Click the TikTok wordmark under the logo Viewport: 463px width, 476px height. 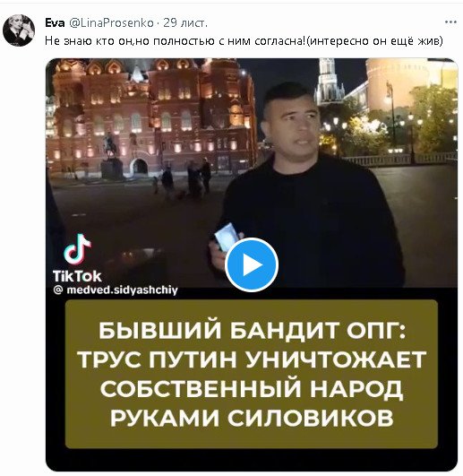[77, 276]
